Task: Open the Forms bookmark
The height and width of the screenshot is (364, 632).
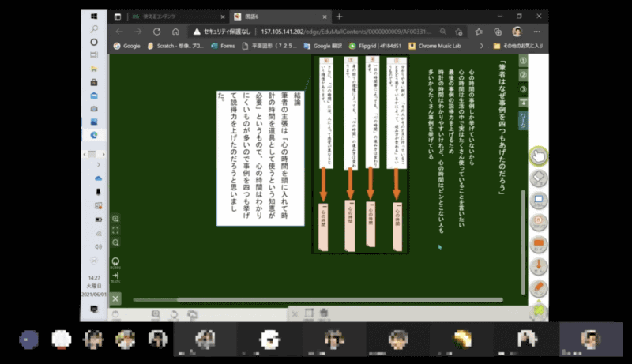Action: pyautogui.click(x=223, y=46)
